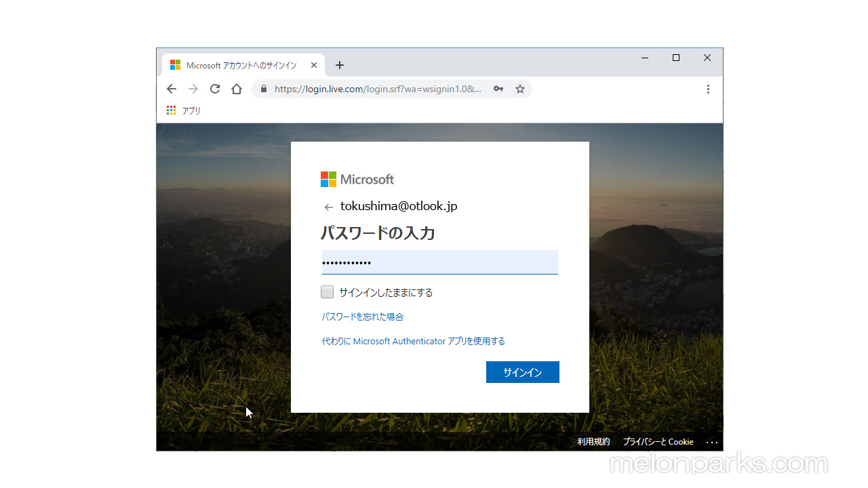Minimize the browser window
The height and width of the screenshot is (488, 868).
tap(645, 58)
